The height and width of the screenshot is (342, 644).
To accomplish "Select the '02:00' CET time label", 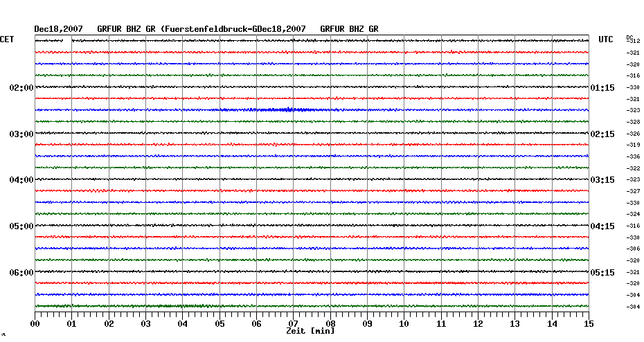I will (x=21, y=88).
